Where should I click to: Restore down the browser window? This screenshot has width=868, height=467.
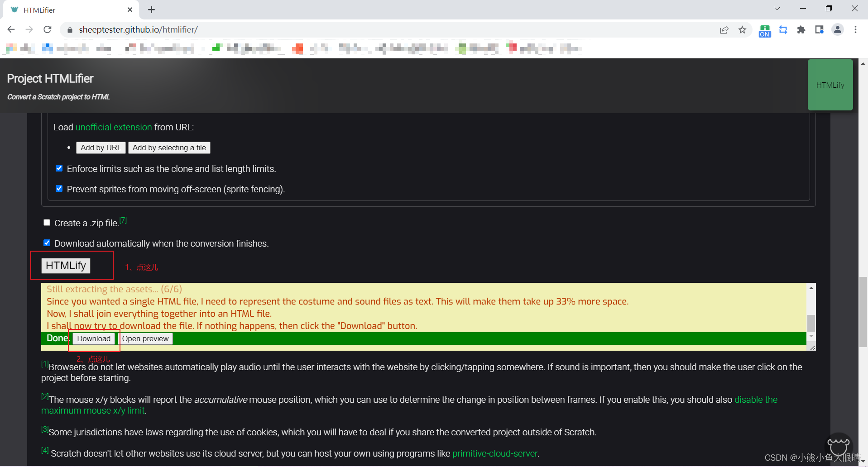point(829,9)
